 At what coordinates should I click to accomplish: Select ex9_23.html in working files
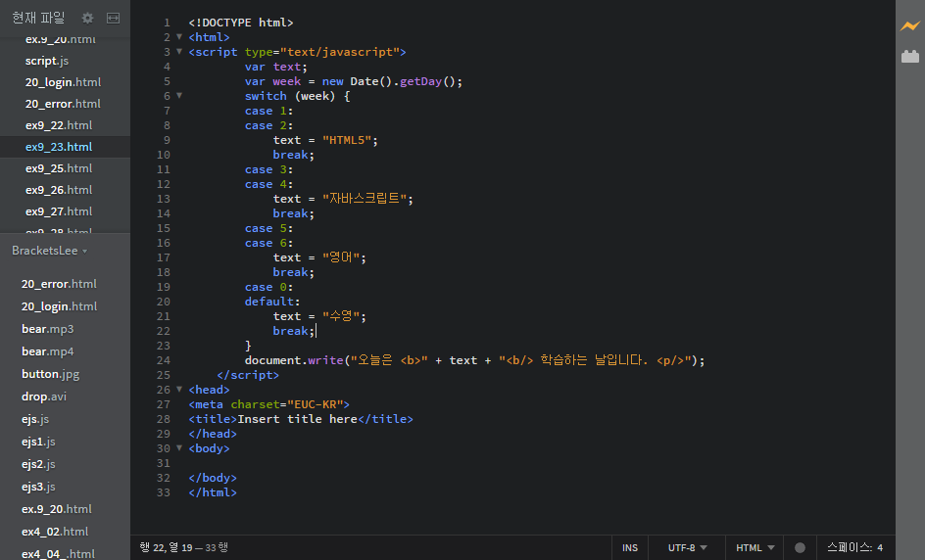(x=65, y=147)
